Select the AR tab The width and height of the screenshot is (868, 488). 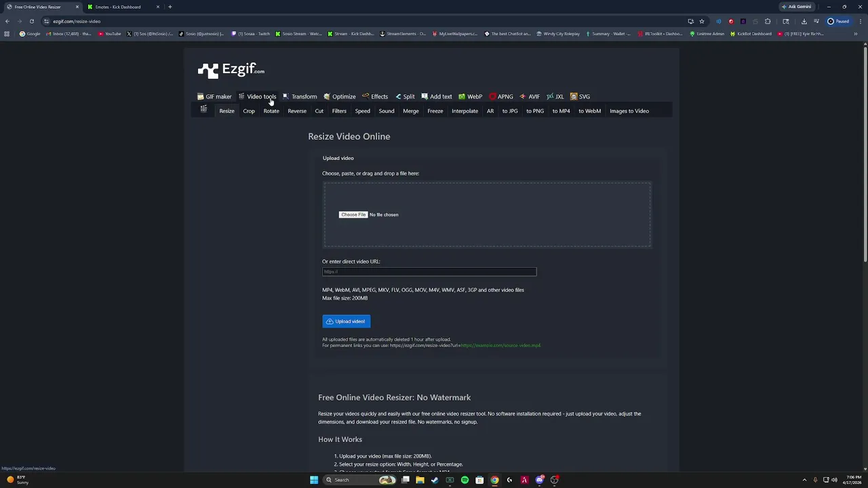[490, 111]
